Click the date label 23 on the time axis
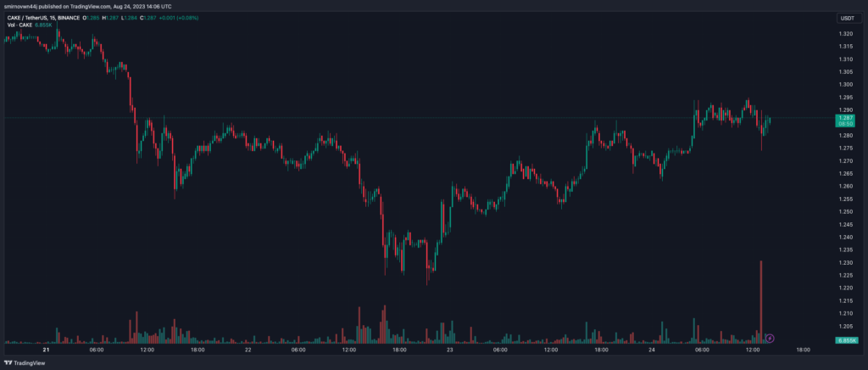 coord(450,350)
